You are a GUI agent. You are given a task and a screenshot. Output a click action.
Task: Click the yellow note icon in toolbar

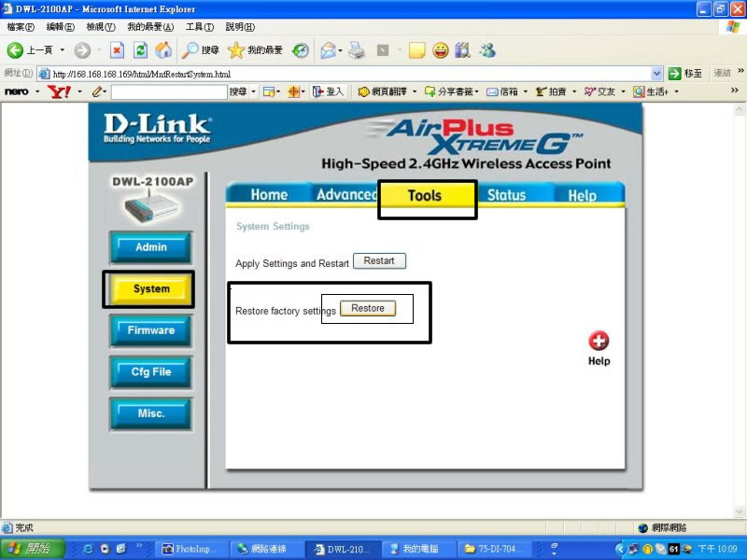pos(416,50)
